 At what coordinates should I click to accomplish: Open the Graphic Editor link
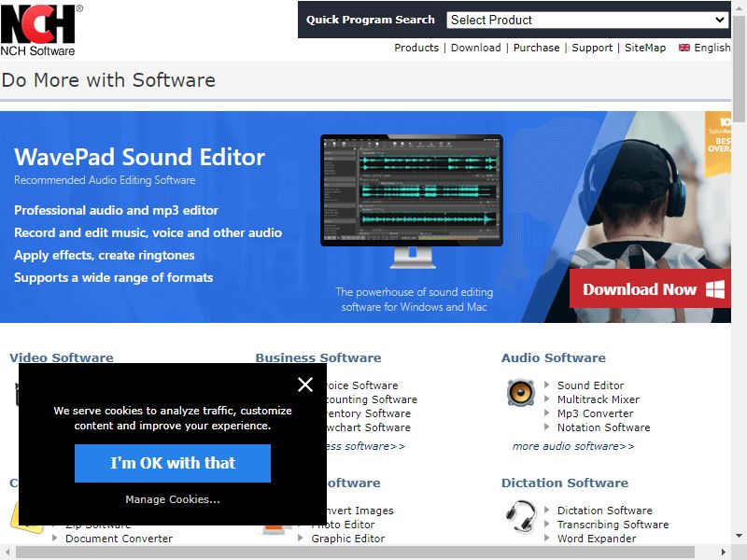click(347, 539)
